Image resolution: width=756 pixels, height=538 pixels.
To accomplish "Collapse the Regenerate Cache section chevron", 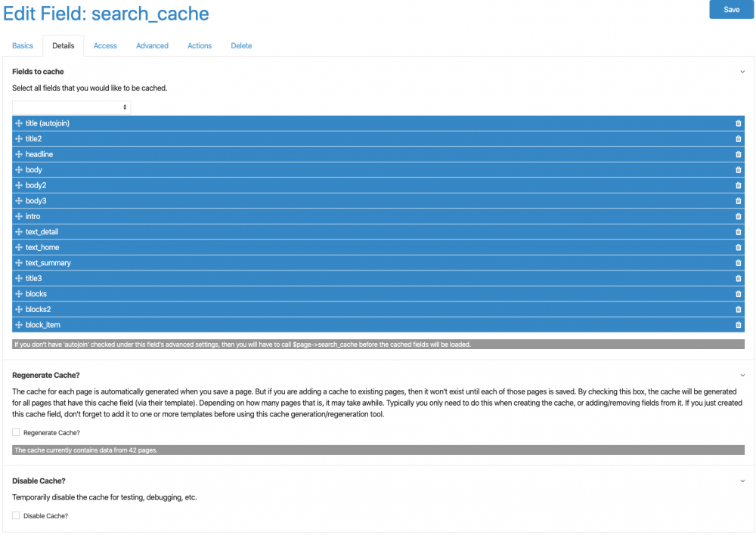I will 742,375.
